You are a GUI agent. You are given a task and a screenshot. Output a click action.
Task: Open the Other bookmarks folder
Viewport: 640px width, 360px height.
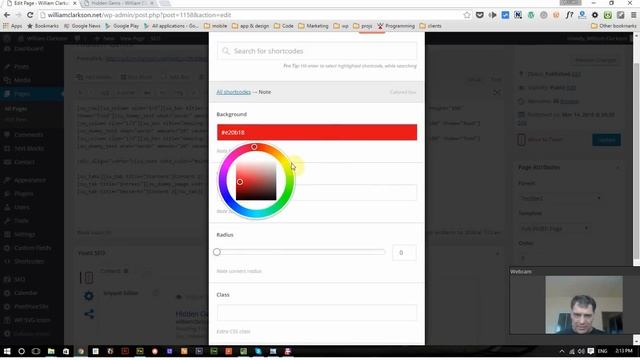pos(613,26)
